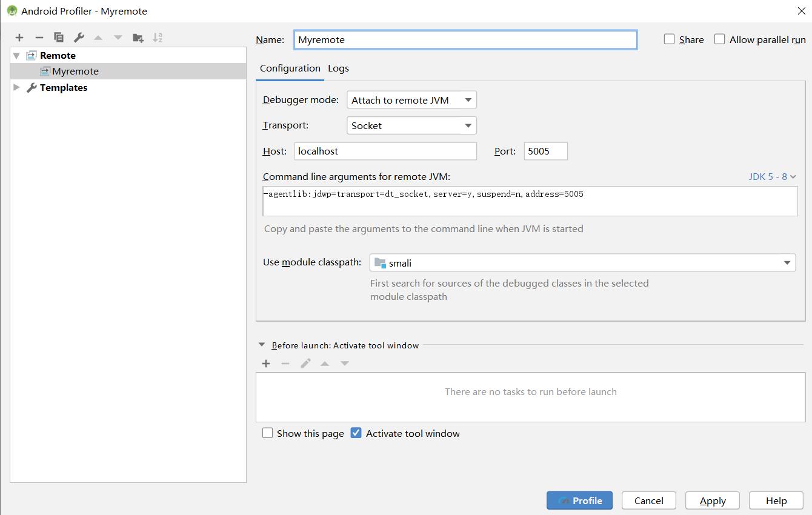The width and height of the screenshot is (812, 515).
Task: Click the command line arguments text box
Action: [x=530, y=201]
